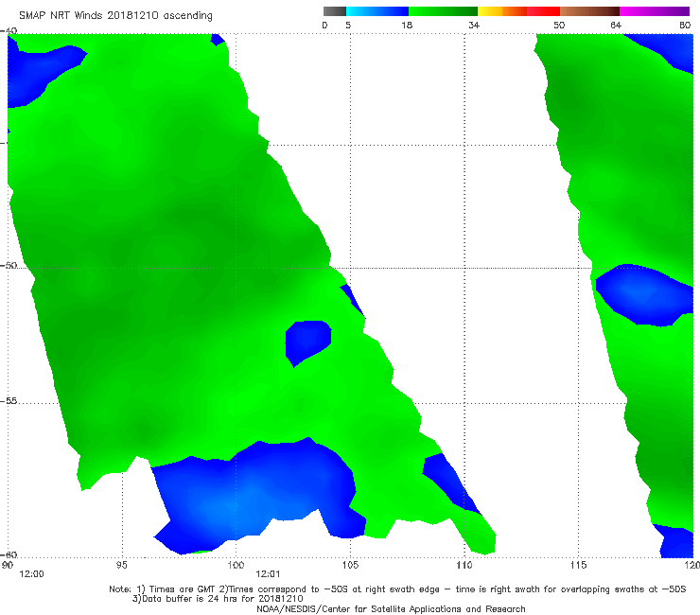This screenshot has height=615, width=700.
Task: Click the longitude axis label '95'
Action: click(121, 565)
